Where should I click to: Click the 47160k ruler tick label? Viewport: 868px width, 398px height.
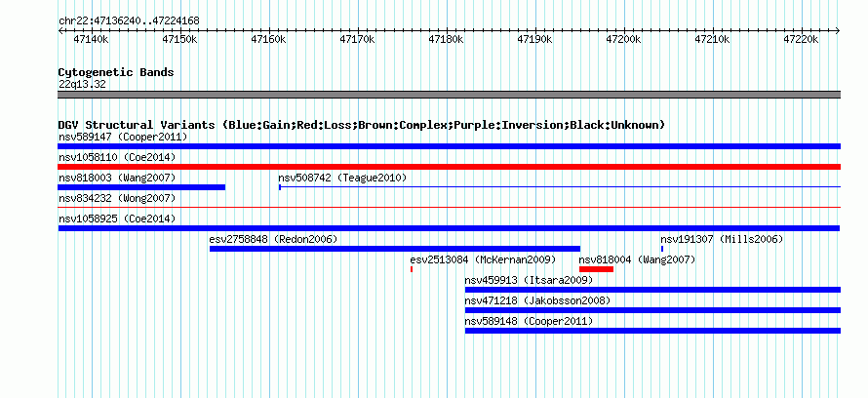tap(269, 40)
